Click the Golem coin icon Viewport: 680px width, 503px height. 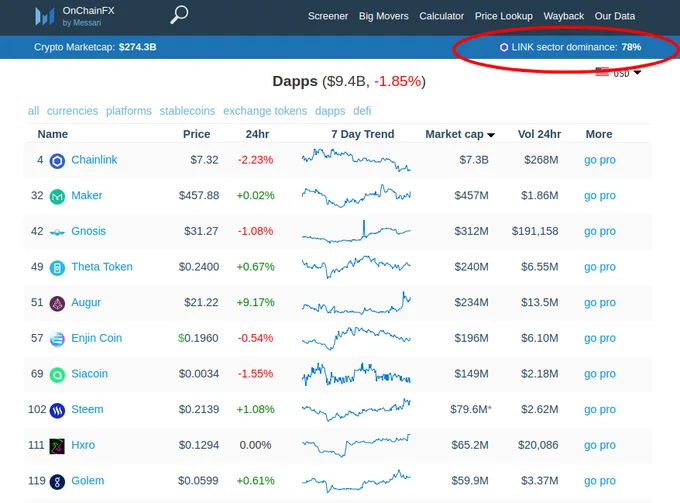57,482
